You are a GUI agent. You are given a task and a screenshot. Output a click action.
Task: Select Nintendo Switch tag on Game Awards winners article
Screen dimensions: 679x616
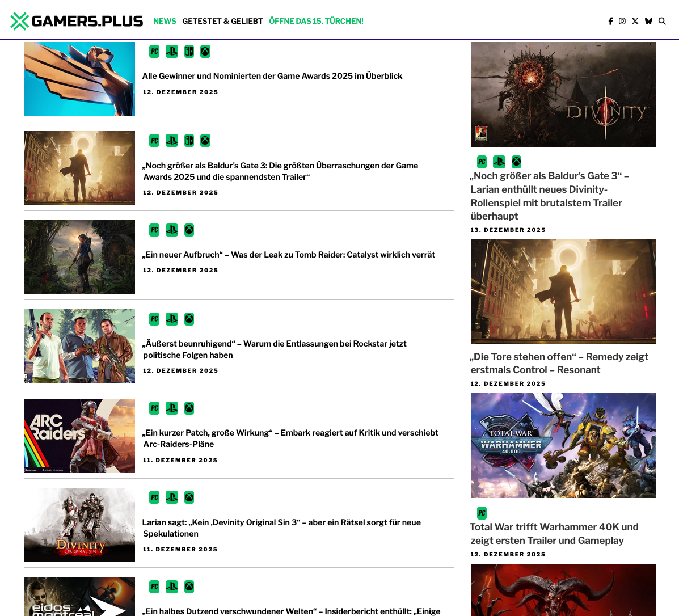point(189,52)
